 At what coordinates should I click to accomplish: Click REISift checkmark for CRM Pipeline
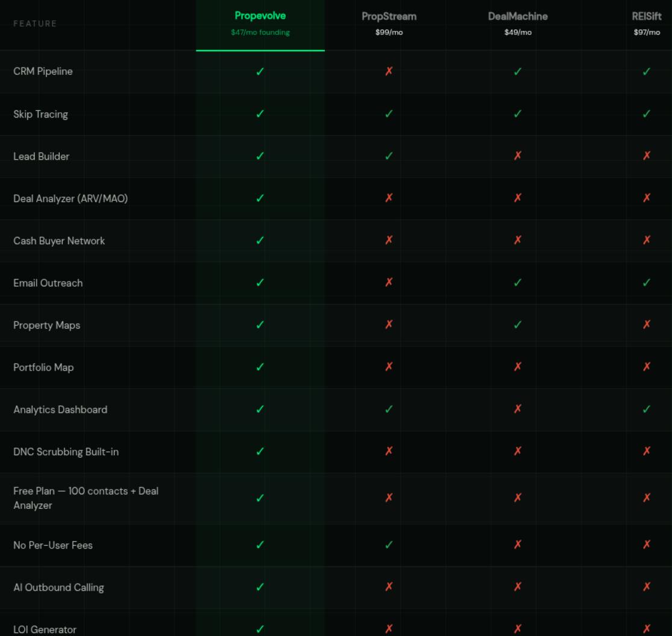647,72
